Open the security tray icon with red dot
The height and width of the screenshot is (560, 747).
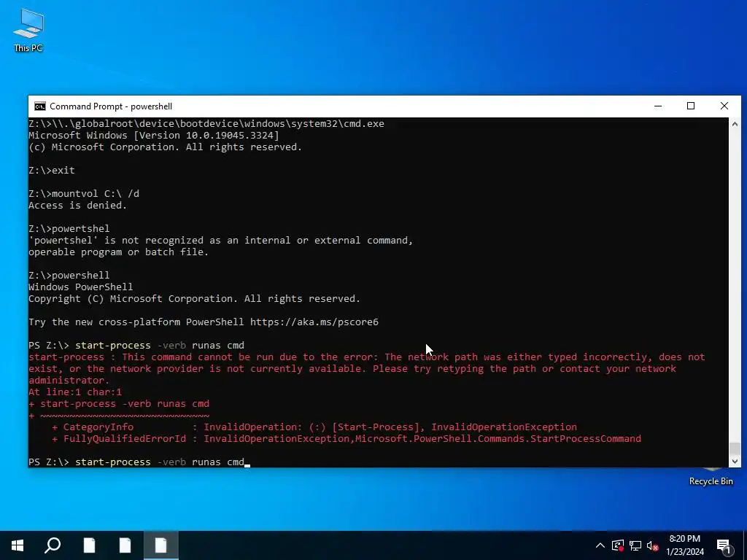point(618,545)
